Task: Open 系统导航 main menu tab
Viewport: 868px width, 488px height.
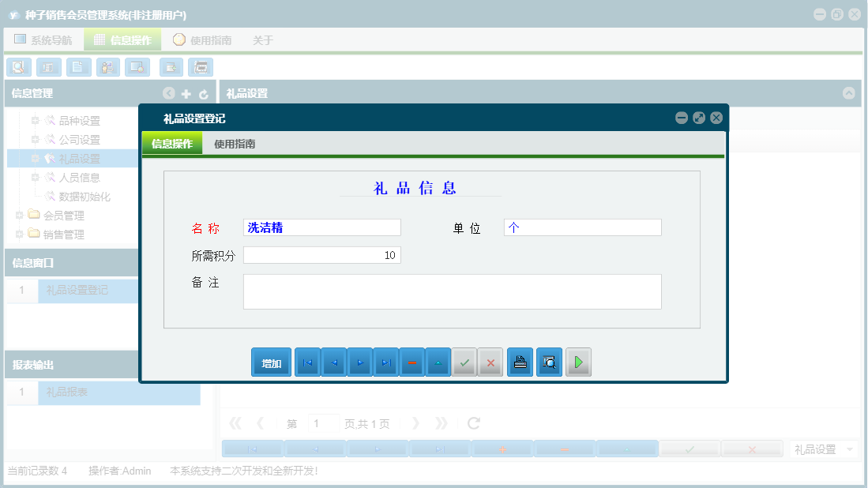Action: [43, 39]
